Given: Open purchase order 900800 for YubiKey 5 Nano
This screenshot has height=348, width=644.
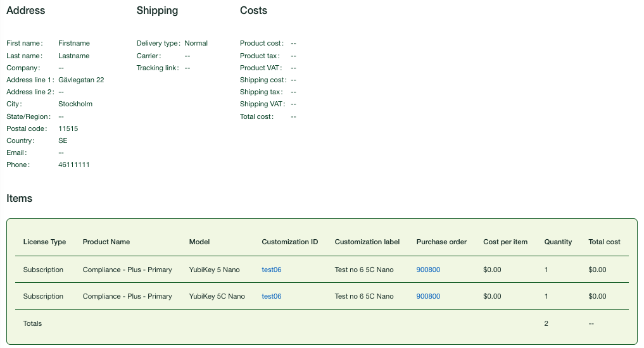Looking at the screenshot, I should click(428, 270).
